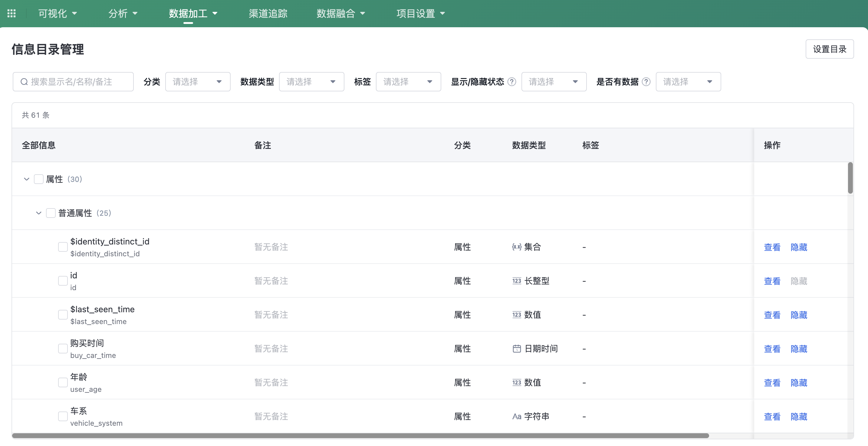Select the $identity_distinct_id row checkbox
Viewport: 868px width, 446px height.
point(63,247)
